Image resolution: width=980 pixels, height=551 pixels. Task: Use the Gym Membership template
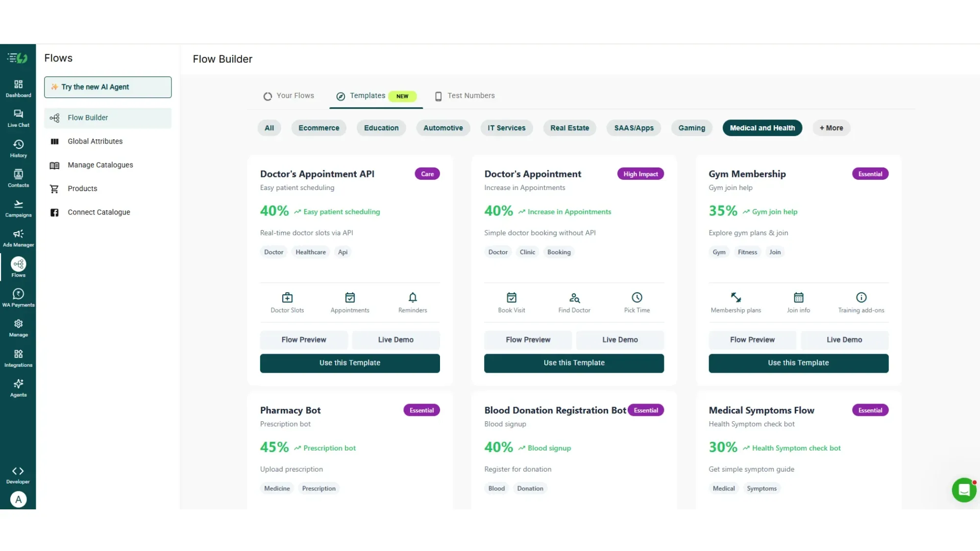click(799, 363)
